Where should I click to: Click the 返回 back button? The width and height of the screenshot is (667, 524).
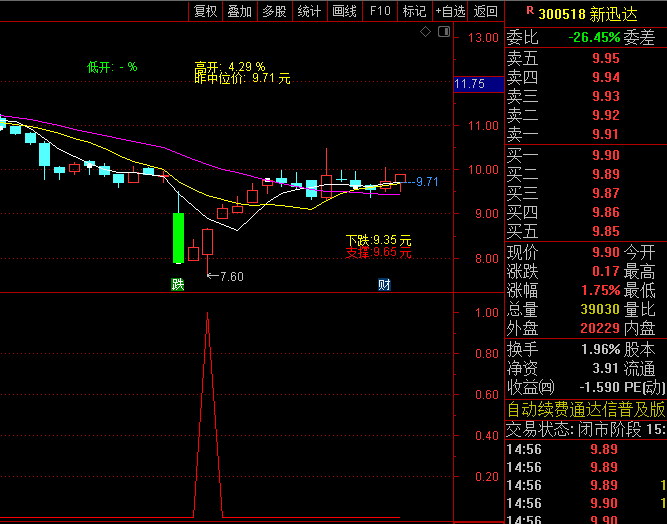[x=486, y=11]
